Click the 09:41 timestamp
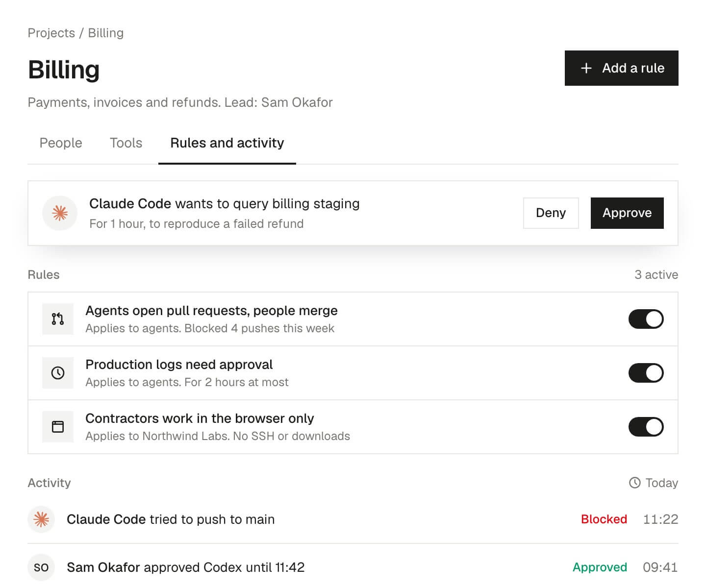The image size is (706, 588). [660, 567]
